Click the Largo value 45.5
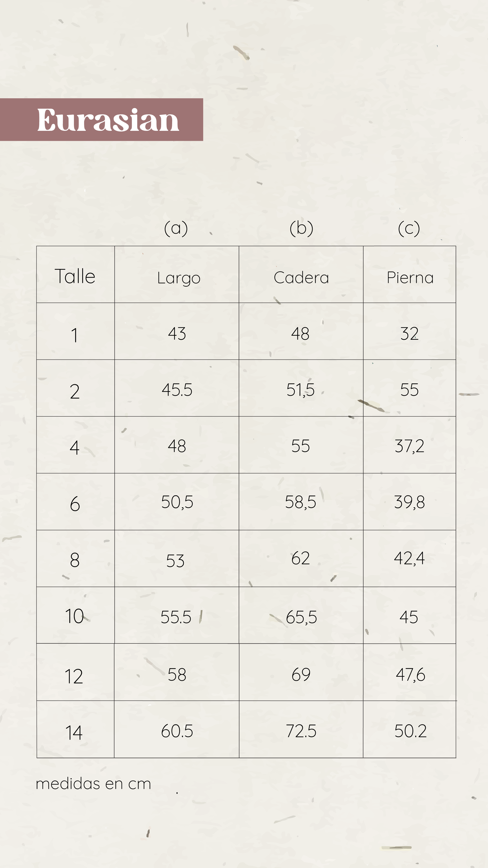This screenshot has height=868, width=488. pos(177,390)
